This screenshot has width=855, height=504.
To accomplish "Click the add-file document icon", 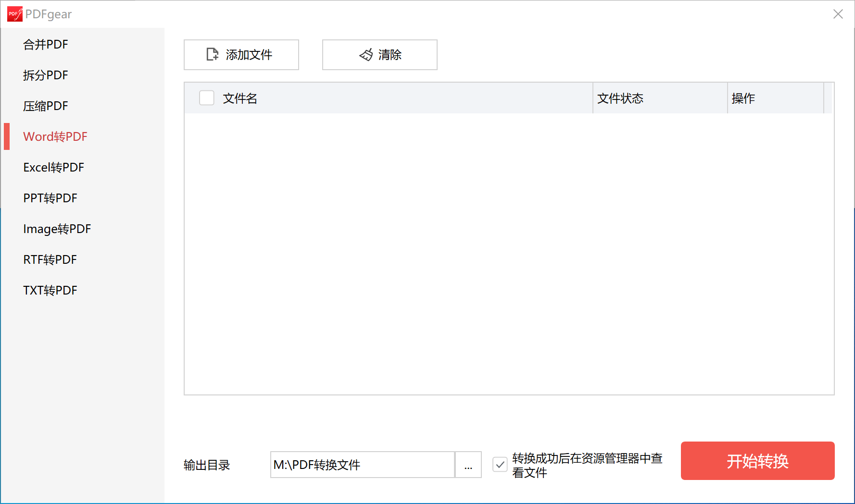I will pos(211,54).
